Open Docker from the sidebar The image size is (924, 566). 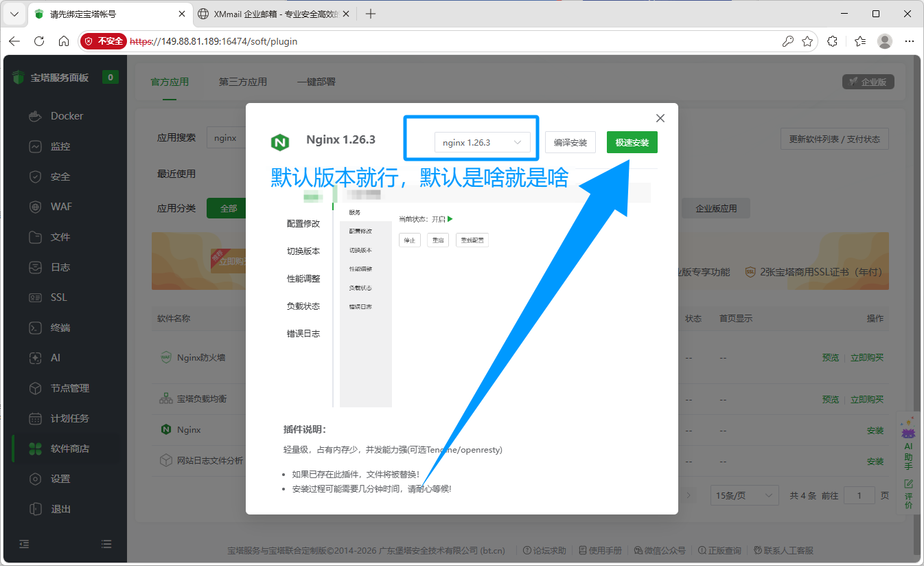(x=67, y=116)
